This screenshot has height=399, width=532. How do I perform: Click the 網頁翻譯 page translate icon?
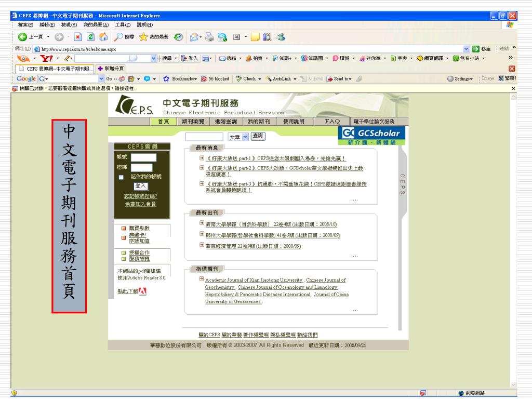pyautogui.click(x=420, y=58)
